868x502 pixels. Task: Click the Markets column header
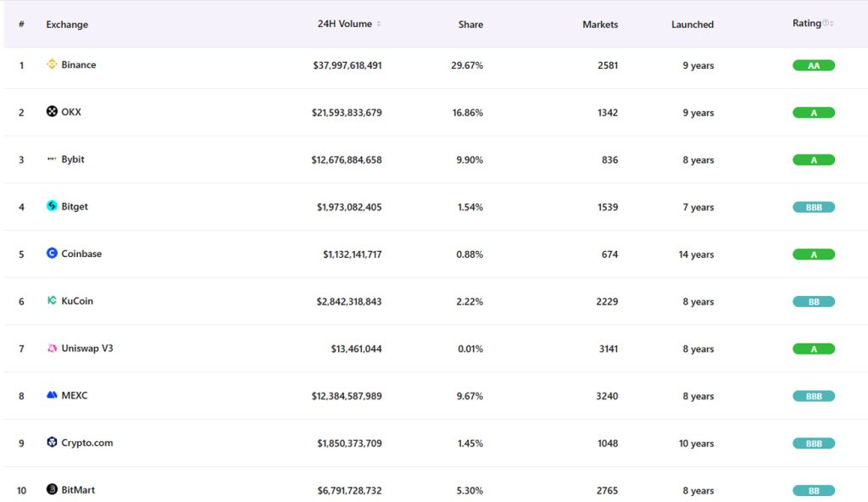point(600,25)
